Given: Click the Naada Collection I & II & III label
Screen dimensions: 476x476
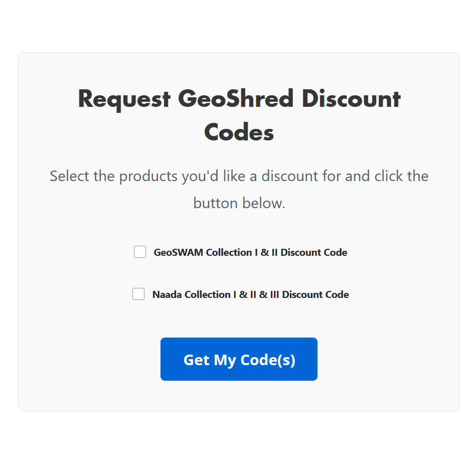Looking at the screenshot, I should coord(250,294).
